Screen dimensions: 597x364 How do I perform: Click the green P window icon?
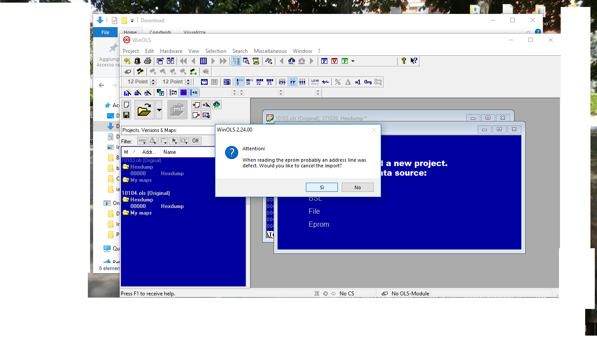pyautogui.click(x=345, y=61)
